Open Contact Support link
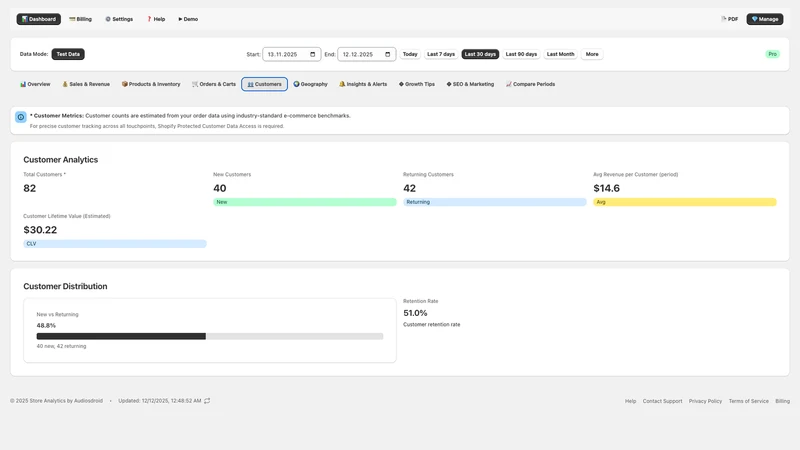Viewport: 800px width, 450px height. 662,401
